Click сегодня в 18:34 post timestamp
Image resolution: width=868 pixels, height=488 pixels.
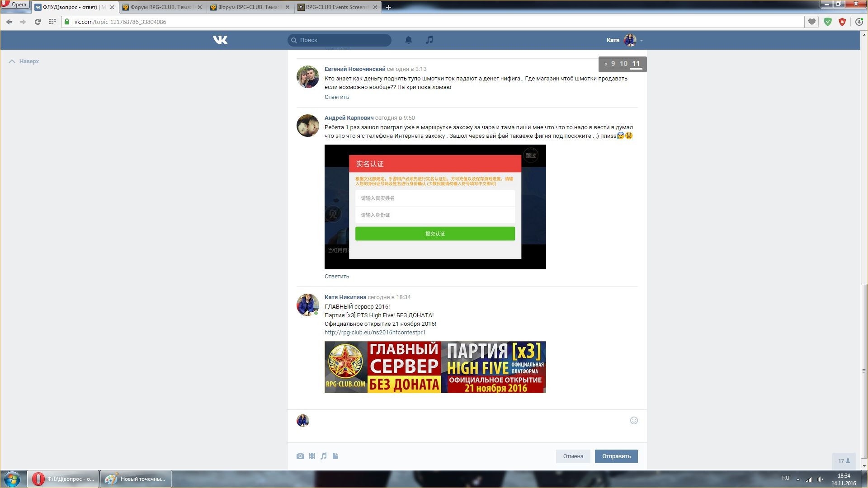click(x=389, y=297)
